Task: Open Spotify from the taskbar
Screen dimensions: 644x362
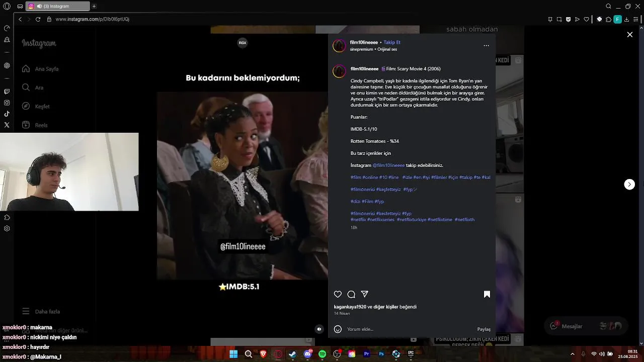Action: 322,354
